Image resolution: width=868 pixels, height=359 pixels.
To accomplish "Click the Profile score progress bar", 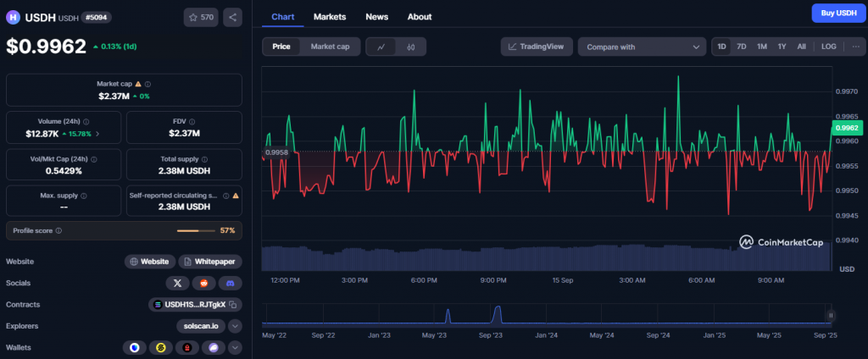I will 196,230.
